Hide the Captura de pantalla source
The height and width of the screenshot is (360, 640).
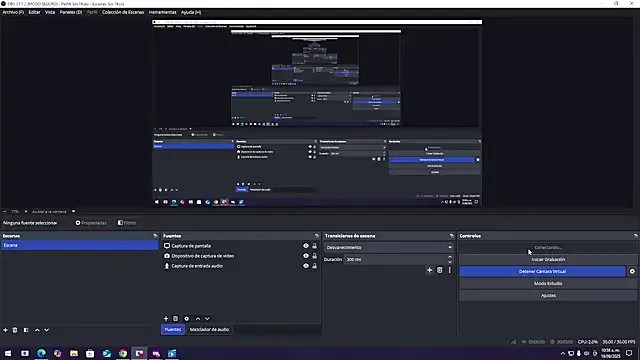pyautogui.click(x=306, y=246)
